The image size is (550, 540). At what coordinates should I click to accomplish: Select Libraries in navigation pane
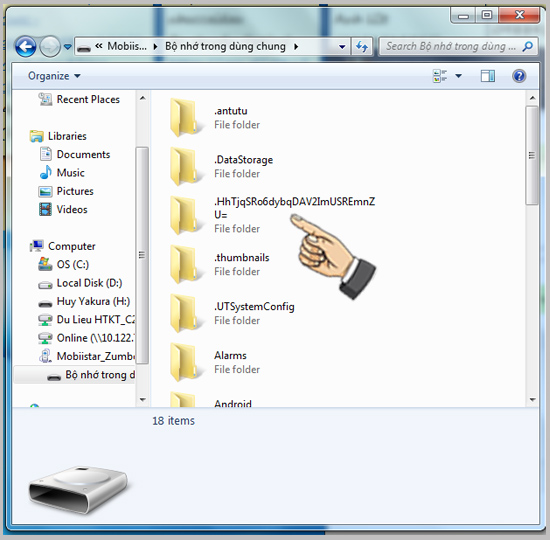67,136
